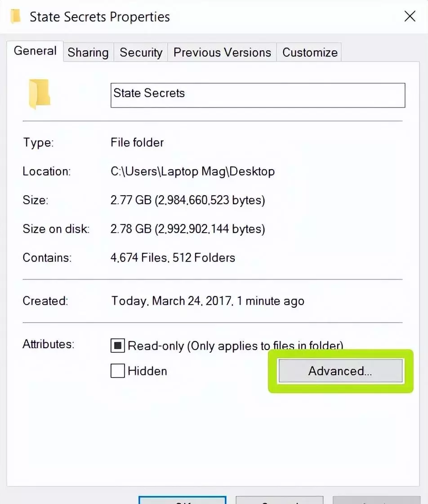This screenshot has height=504, width=428.
Task: Click the Location path C:\Users\Laptop Mag\Desktop
Action: tap(193, 171)
